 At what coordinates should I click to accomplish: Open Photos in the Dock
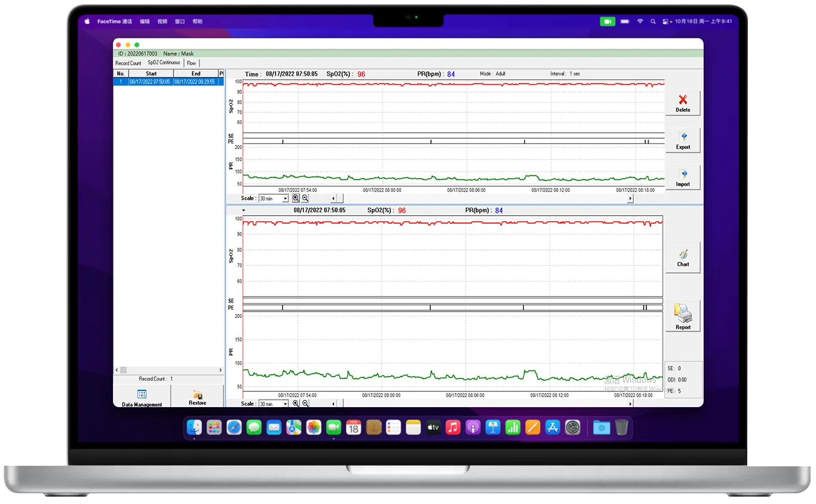(314, 427)
